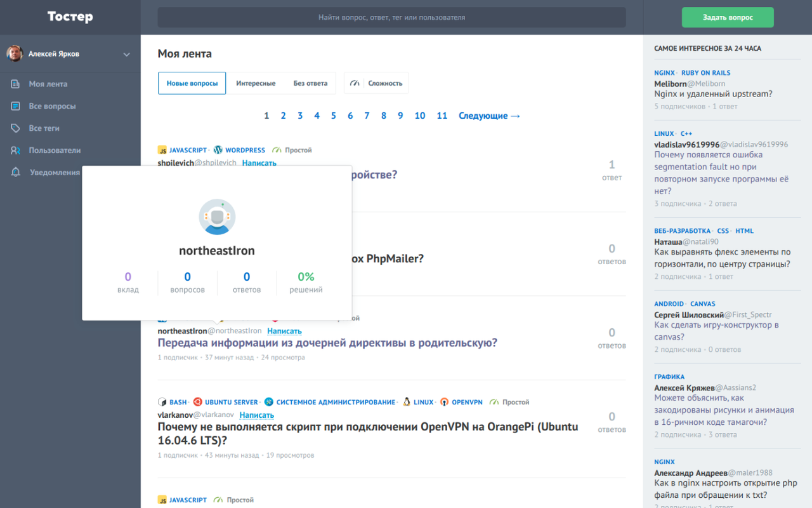Click the Ubuntu Server tag icon
Screen dimensions: 812x508
(198, 402)
